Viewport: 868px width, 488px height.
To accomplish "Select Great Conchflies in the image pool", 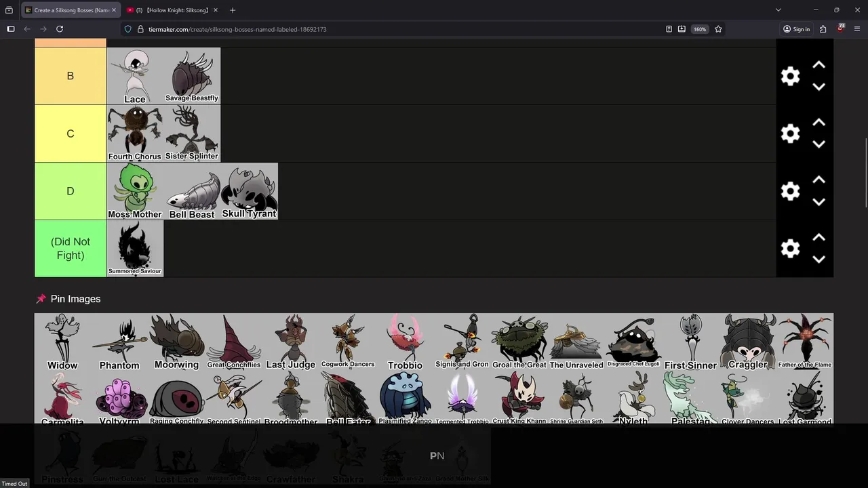I will coord(233,342).
